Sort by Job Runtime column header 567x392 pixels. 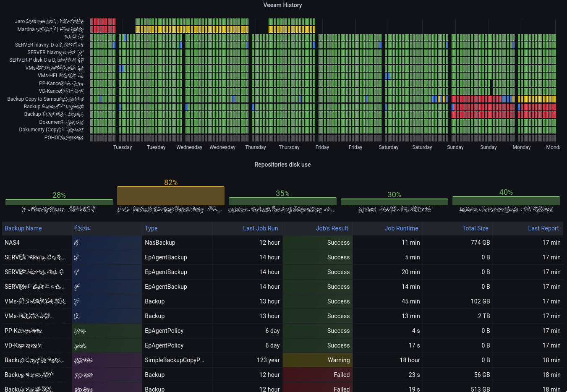pos(401,228)
